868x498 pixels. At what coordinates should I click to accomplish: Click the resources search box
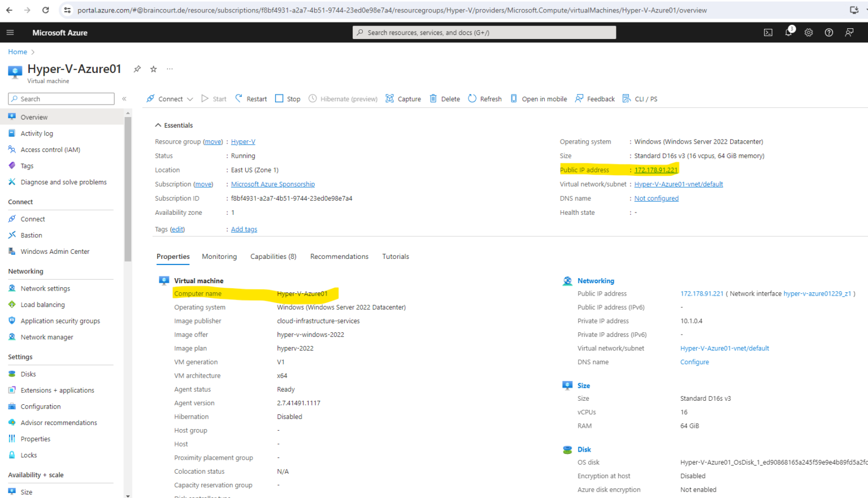(x=484, y=32)
